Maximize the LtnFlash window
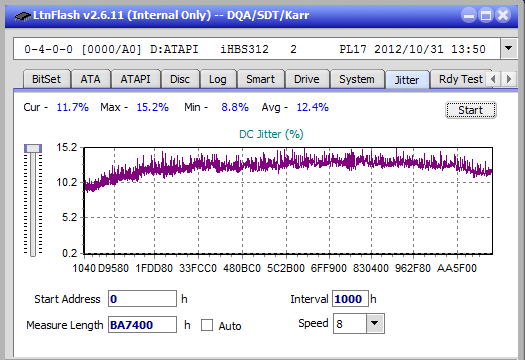525x360 pixels. pos(486,15)
